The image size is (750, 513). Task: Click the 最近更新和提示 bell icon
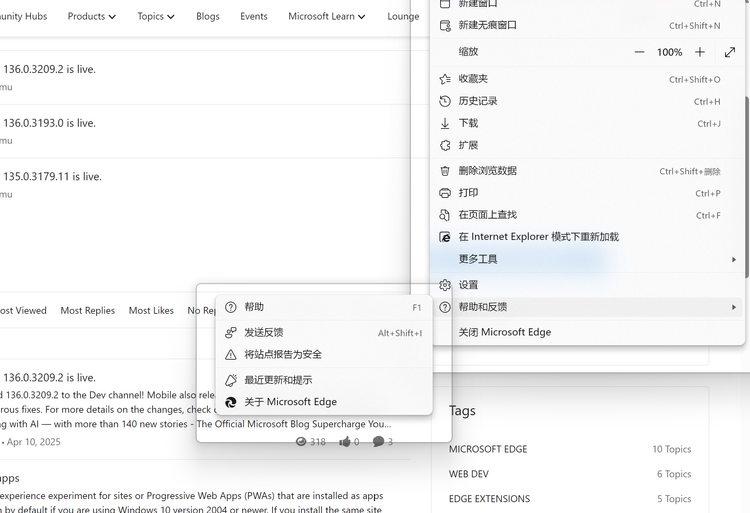tap(231, 380)
